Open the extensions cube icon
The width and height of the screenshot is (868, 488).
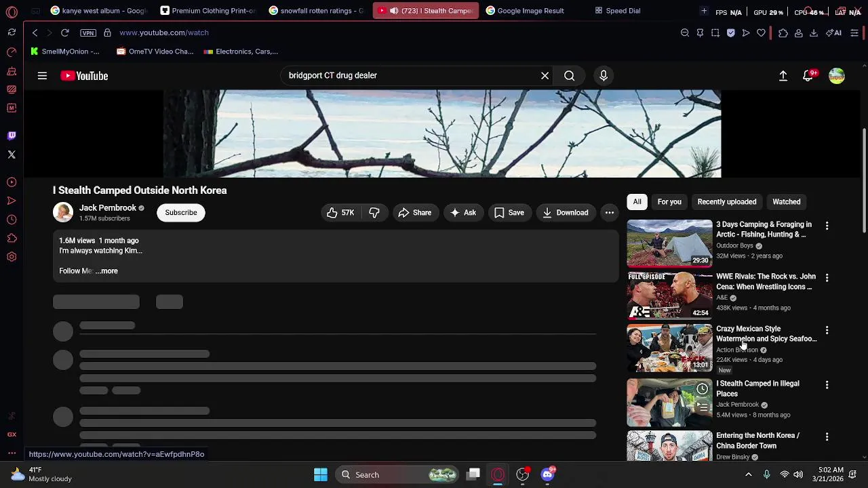point(783,33)
